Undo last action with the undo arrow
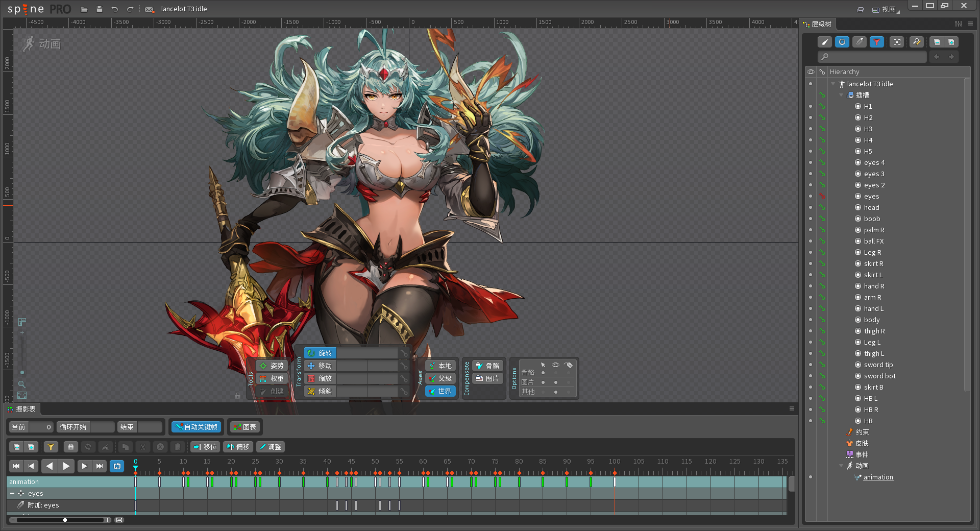980x531 pixels. click(115, 9)
